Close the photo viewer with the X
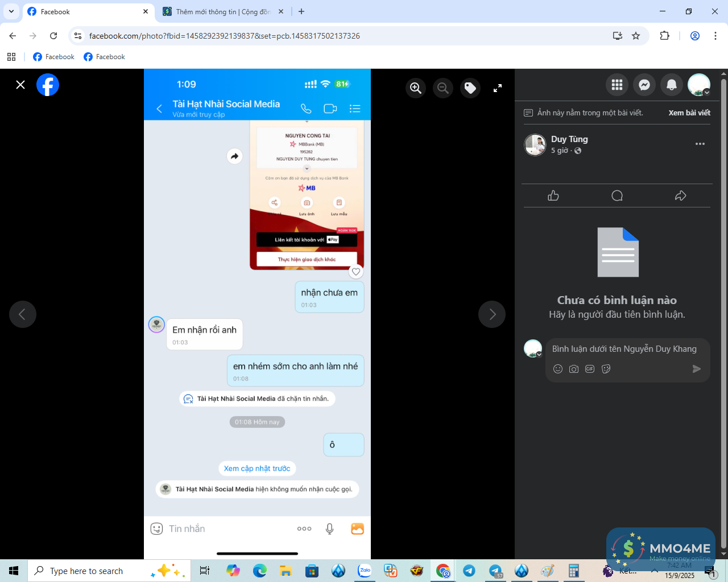 (20, 85)
